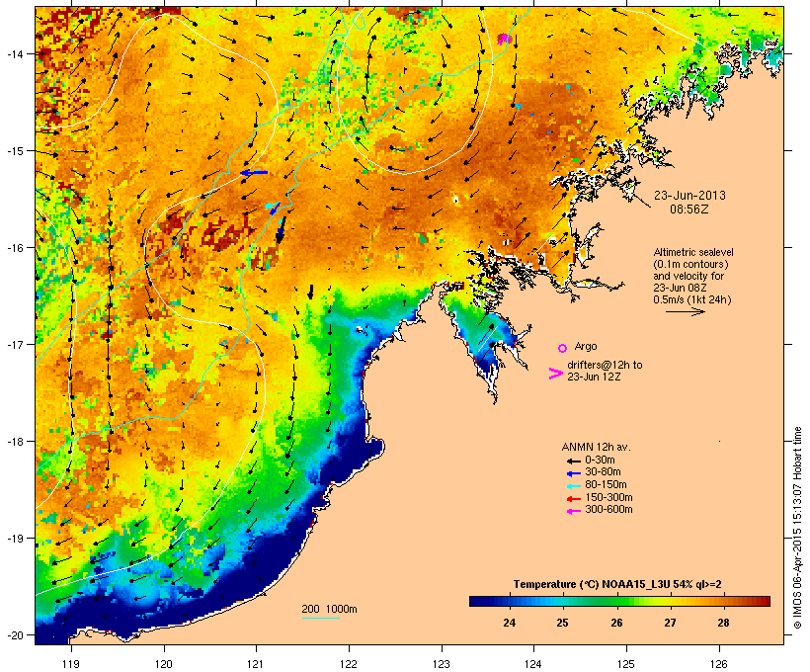Click the -20 latitude axis label
810x672 pixels.
[x=15, y=634]
